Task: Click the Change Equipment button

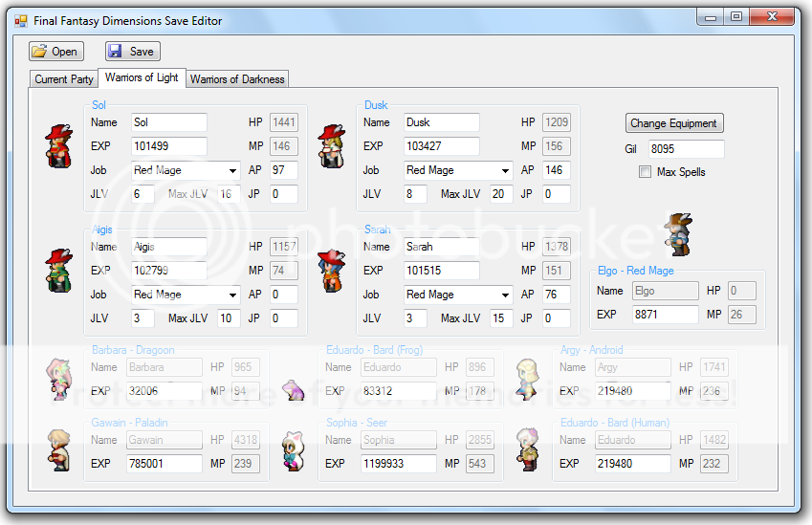Action: click(674, 123)
